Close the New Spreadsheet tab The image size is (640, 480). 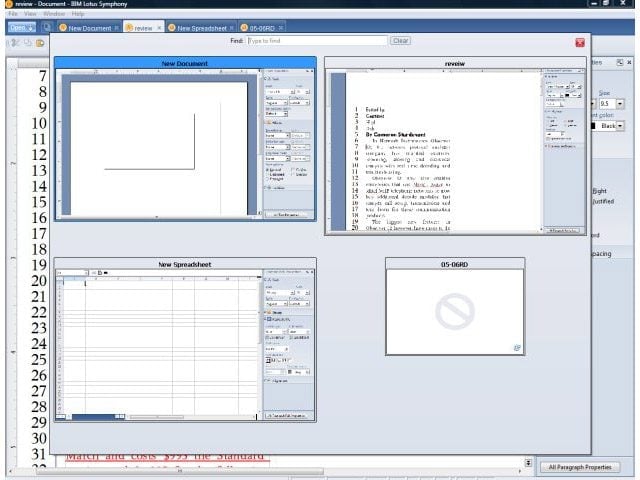click(231, 28)
